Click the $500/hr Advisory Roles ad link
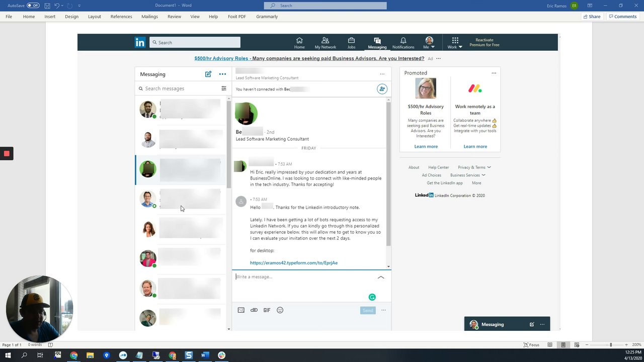 [309, 58]
